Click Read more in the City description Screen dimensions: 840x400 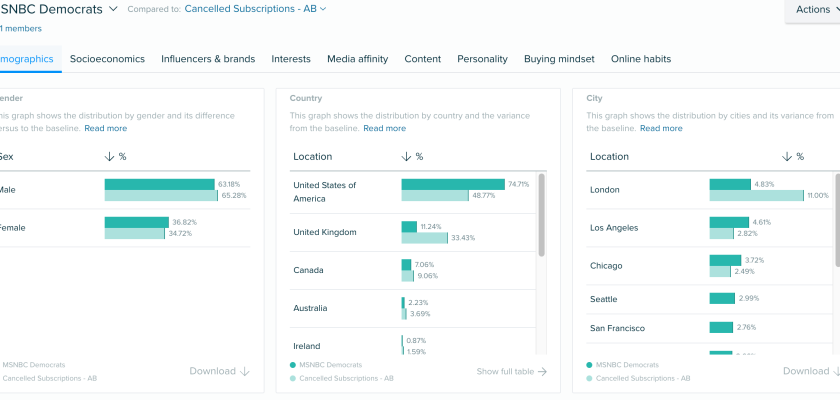click(x=661, y=128)
